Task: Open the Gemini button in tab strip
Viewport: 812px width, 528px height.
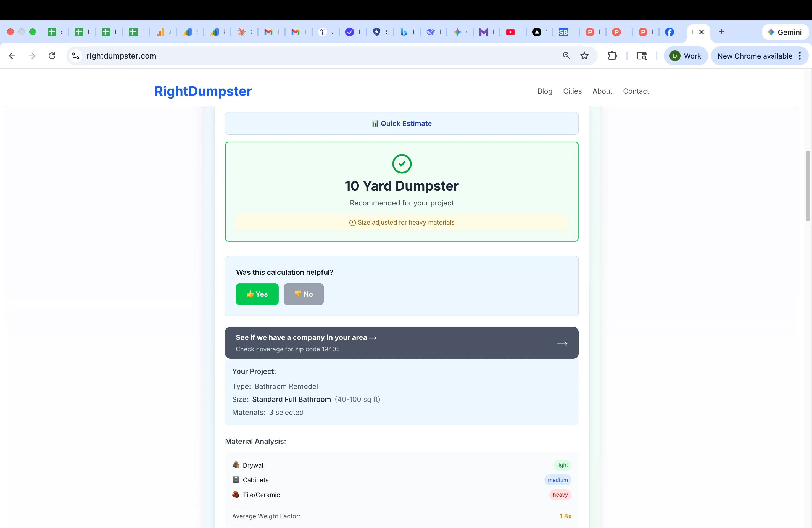Action: click(x=784, y=32)
